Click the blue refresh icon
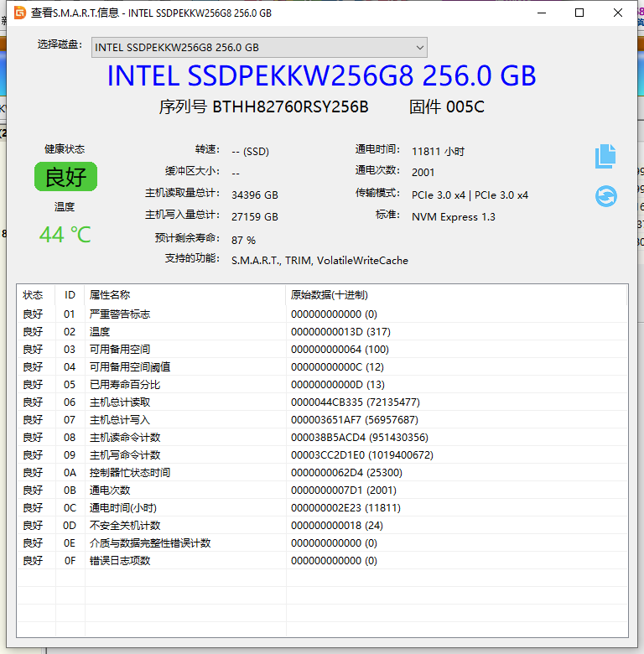Image resolution: width=644 pixels, height=654 pixels. pos(605,196)
